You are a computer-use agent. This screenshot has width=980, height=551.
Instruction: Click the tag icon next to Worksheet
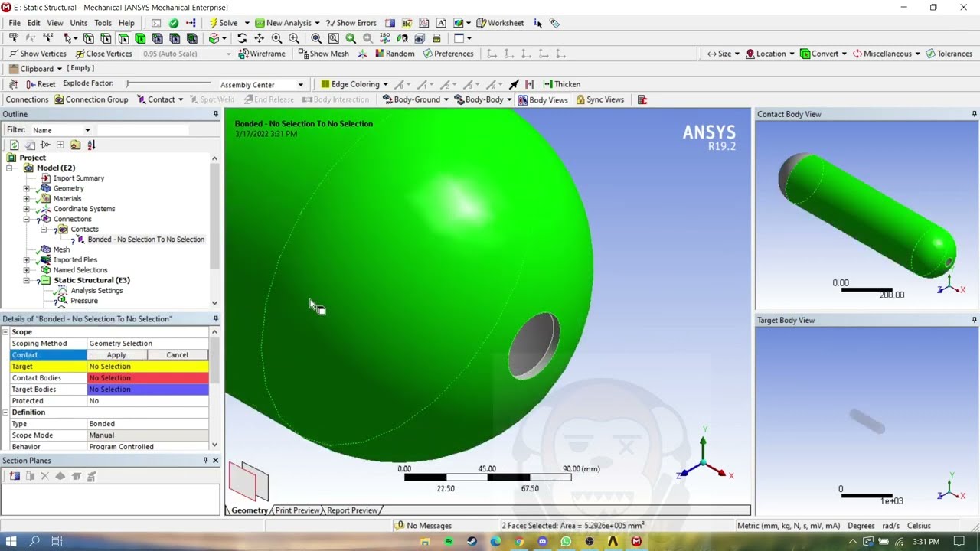(x=554, y=23)
